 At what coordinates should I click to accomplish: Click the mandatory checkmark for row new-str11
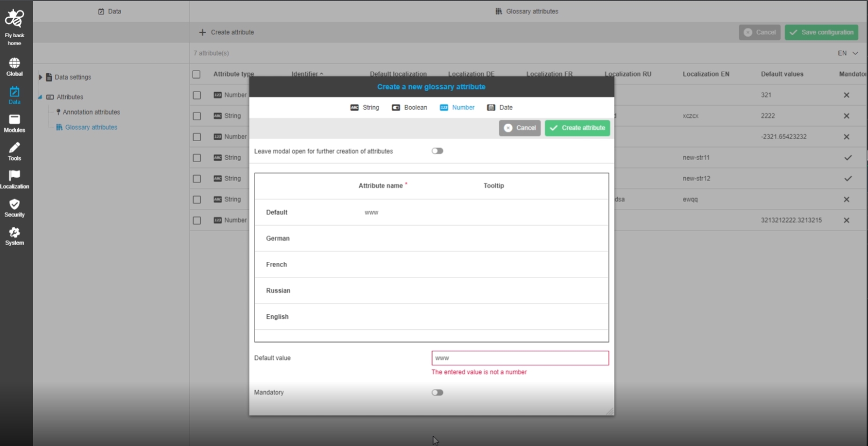pyautogui.click(x=848, y=158)
